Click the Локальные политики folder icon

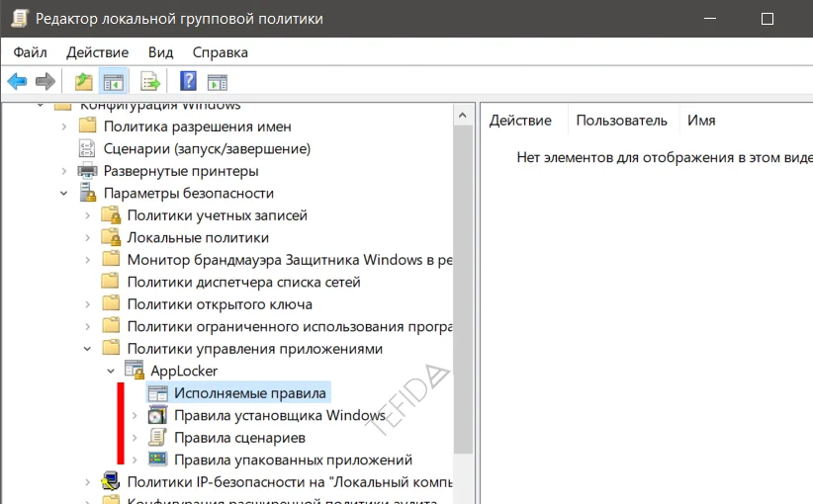point(111,237)
